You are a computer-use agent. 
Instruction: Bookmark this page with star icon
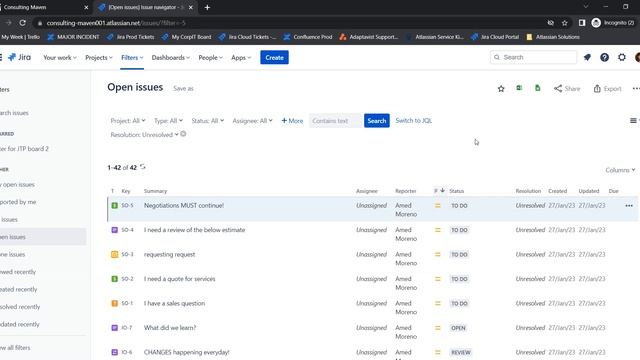click(564, 23)
